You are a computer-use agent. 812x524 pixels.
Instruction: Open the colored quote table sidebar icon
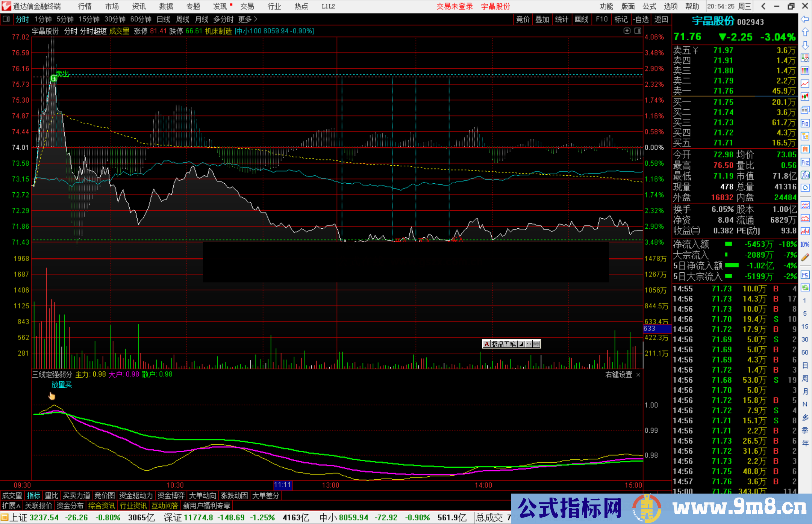[x=805, y=71]
